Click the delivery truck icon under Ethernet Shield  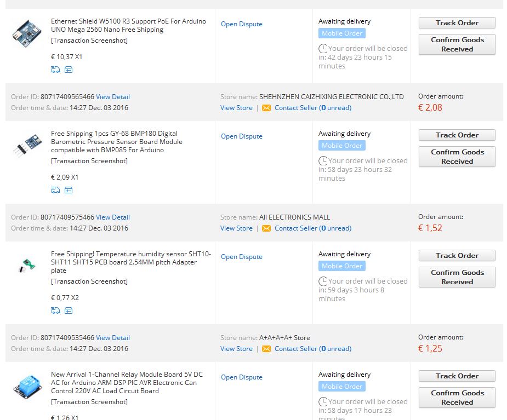pyautogui.click(x=55, y=70)
